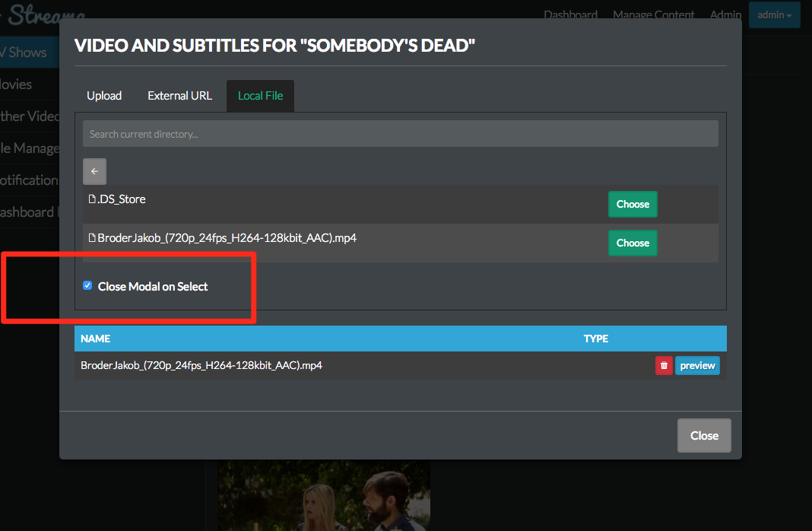Select the Local File tab

tap(260, 95)
